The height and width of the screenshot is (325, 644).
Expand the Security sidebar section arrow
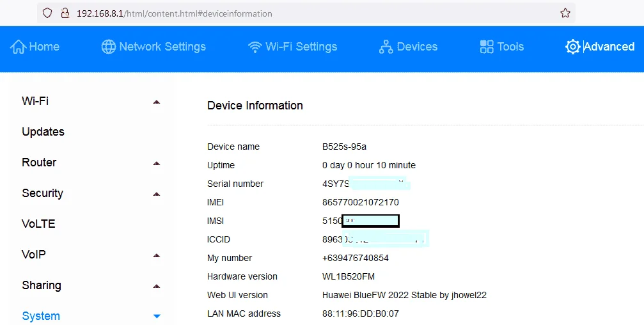[157, 194]
